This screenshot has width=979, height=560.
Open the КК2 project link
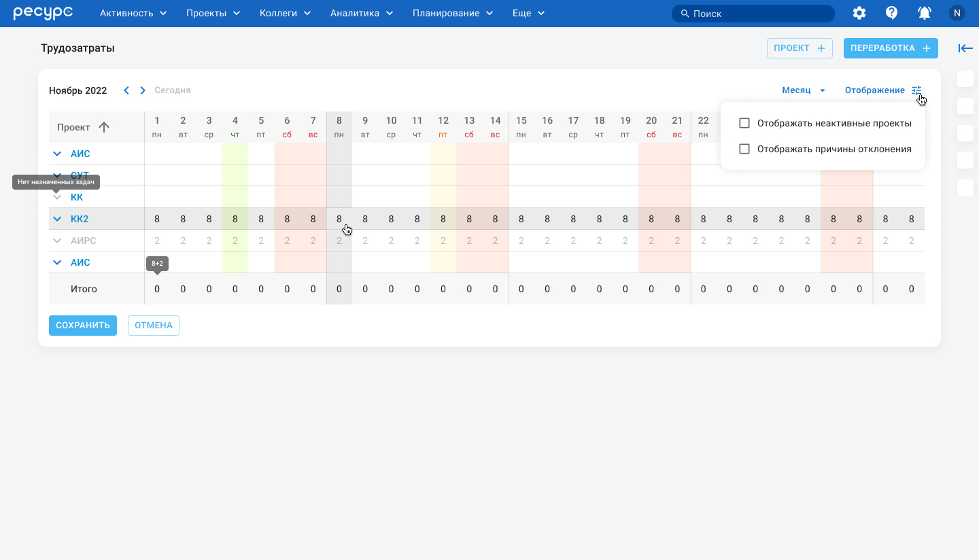coord(80,219)
